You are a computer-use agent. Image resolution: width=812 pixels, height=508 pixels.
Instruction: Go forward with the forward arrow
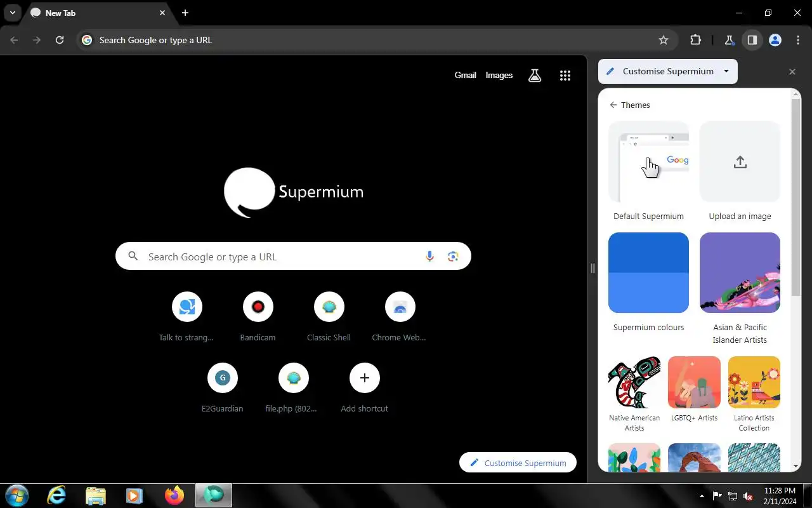[x=37, y=40]
